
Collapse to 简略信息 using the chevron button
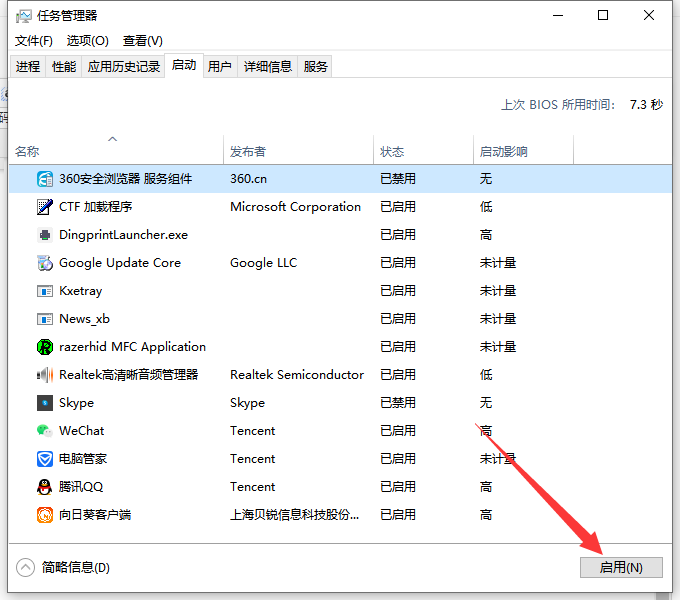click(26, 567)
